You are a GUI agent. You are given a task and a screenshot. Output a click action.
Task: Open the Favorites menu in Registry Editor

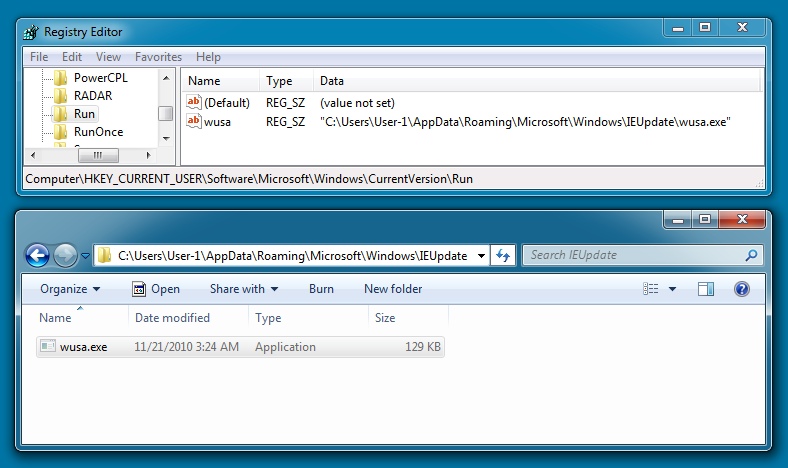[x=158, y=57]
